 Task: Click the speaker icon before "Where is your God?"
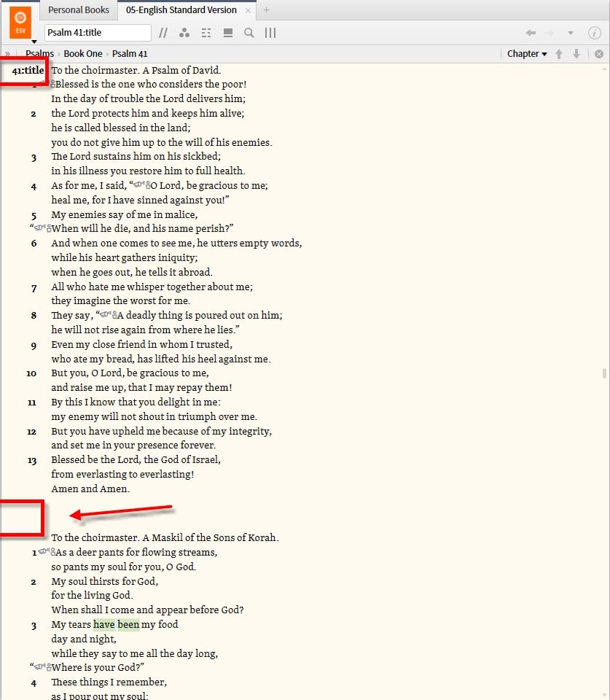click(43, 667)
